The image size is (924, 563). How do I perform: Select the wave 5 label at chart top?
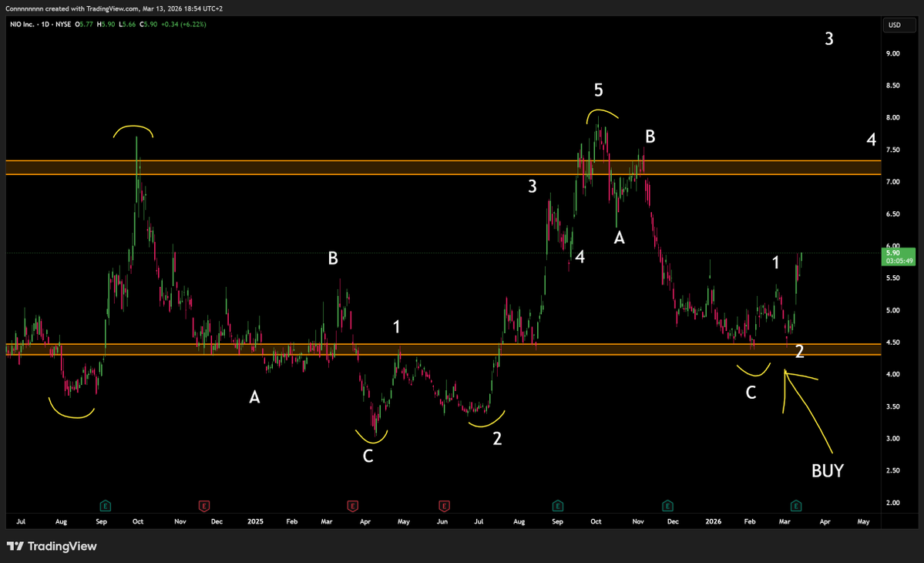pyautogui.click(x=598, y=90)
